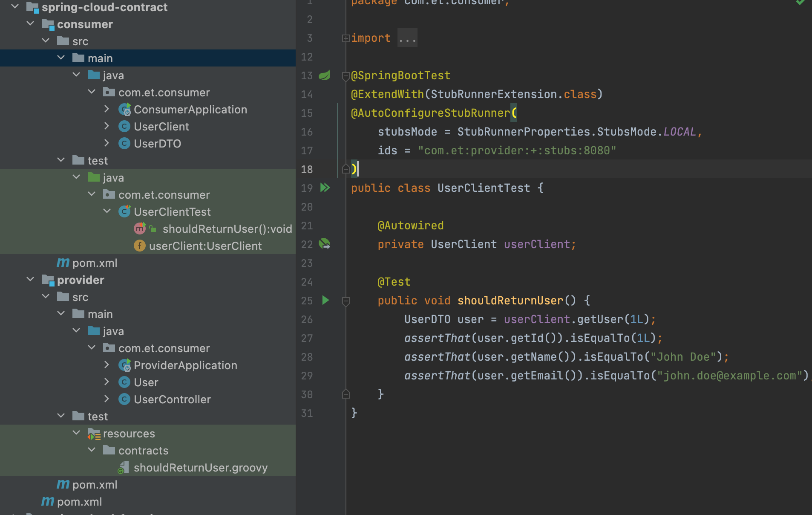Run shouldReturnUser test via gutter arrow

click(x=325, y=301)
